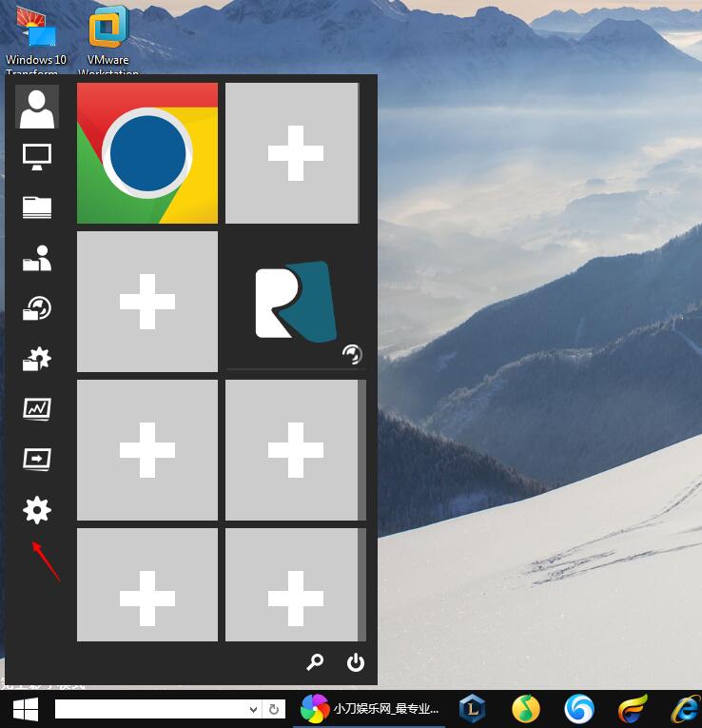Open the performance monitor chart icon

coord(37,409)
